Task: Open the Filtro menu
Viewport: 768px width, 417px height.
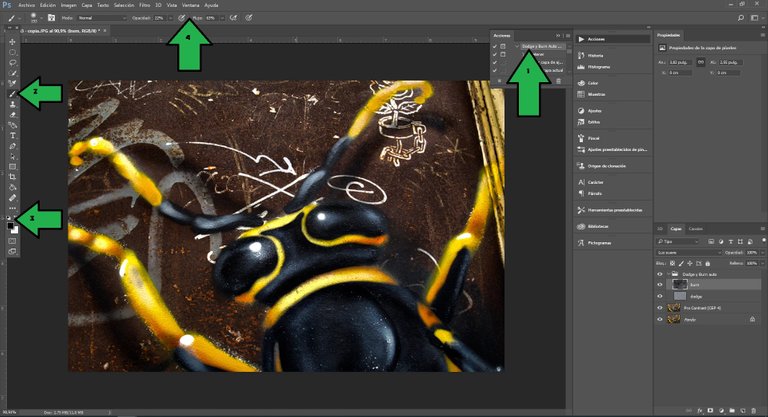Action: pos(144,5)
